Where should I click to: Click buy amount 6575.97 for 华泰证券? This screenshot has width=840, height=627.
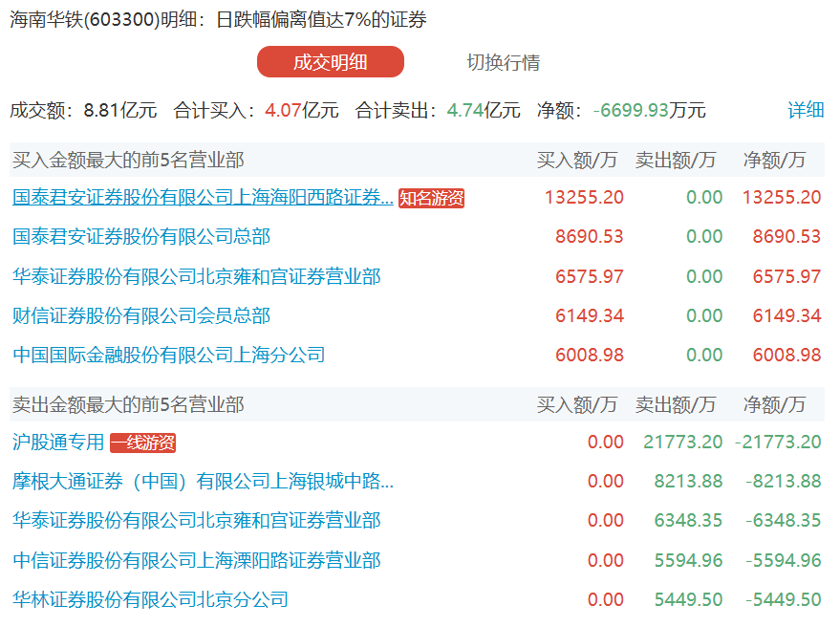click(590, 276)
